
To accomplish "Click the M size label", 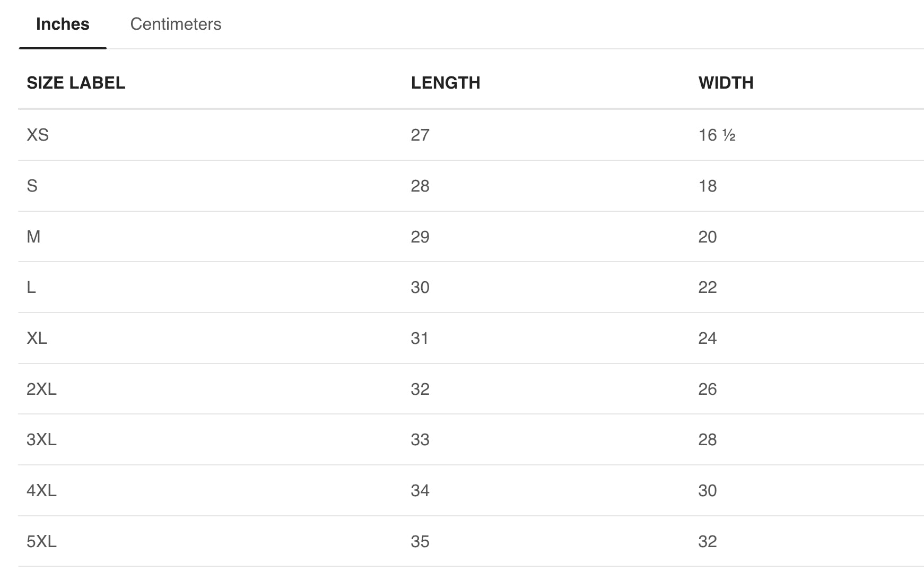I will pos(33,237).
